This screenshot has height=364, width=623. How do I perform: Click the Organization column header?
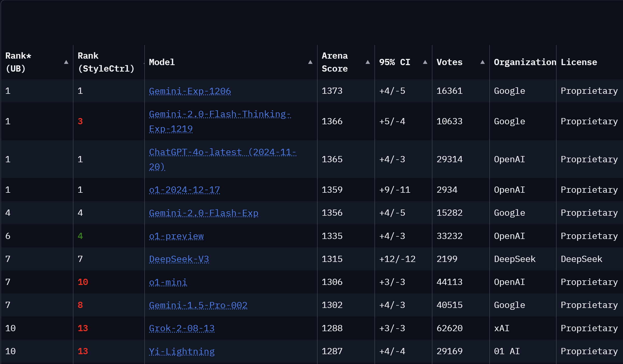pyautogui.click(x=525, y=62)
